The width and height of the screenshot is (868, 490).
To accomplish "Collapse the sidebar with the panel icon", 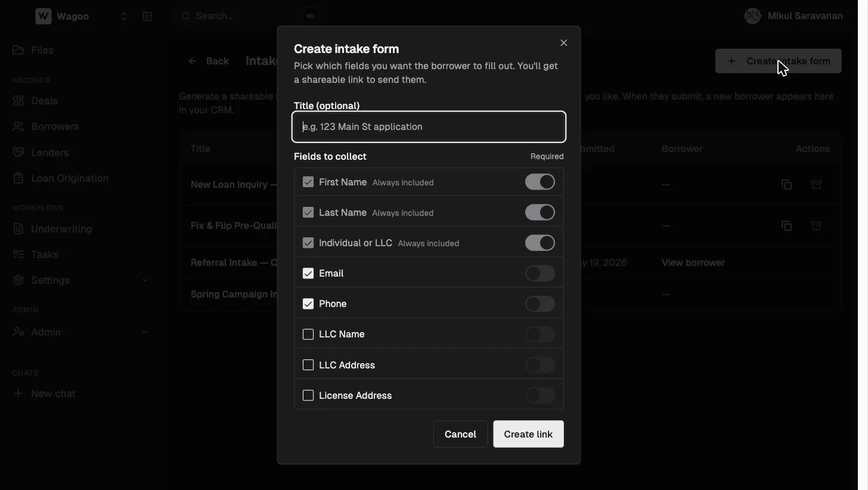I will tap(147, 17).
